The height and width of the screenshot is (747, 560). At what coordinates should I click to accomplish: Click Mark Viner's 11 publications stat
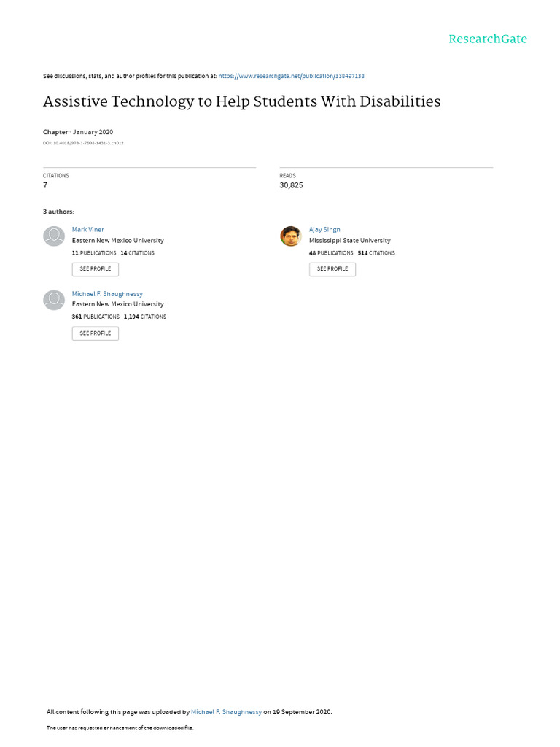coord(94,253)
